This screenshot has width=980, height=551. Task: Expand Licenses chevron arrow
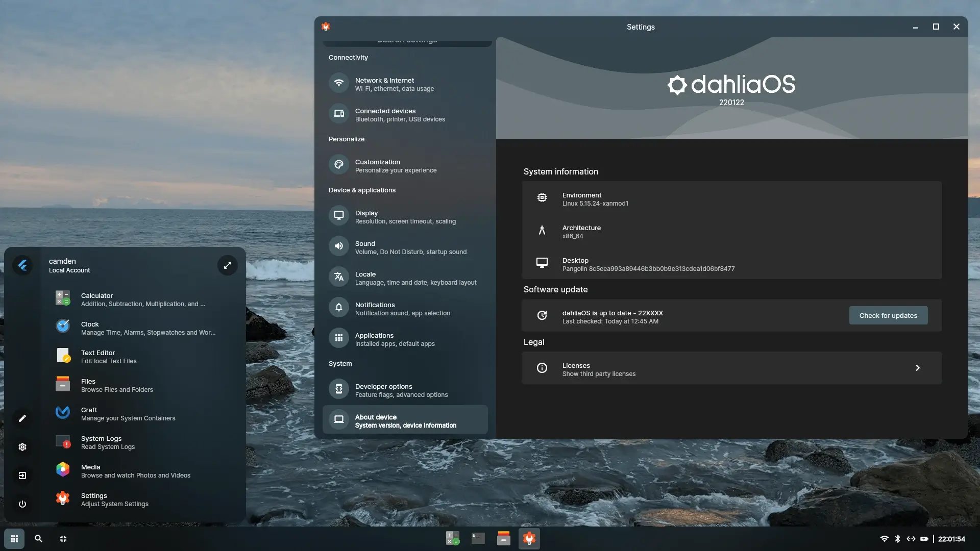[918, 368]
